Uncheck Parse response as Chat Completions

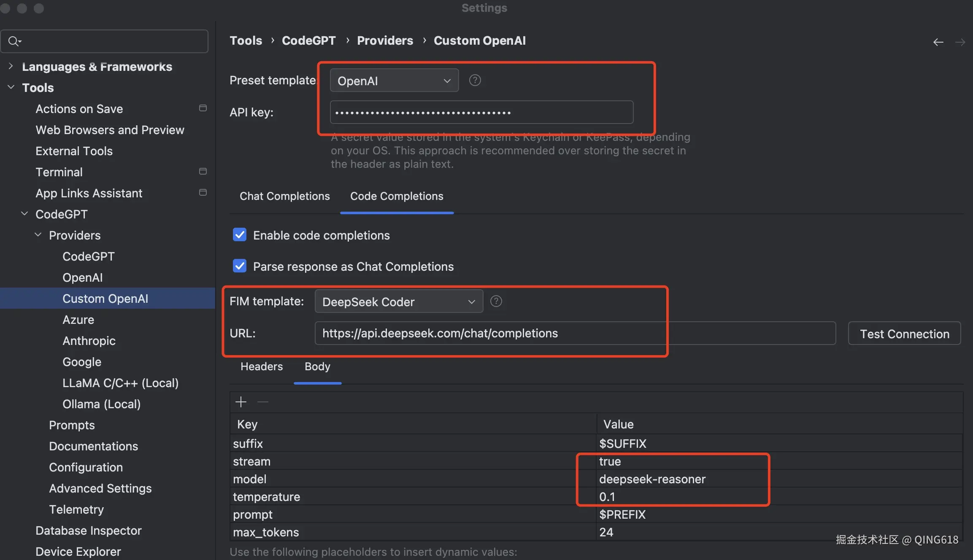point(240,266)
